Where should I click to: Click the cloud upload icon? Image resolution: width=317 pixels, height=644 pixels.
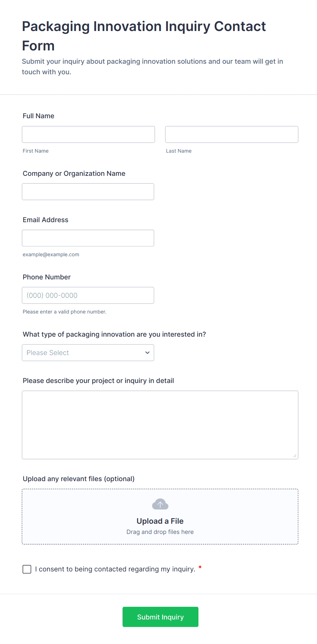160,504
